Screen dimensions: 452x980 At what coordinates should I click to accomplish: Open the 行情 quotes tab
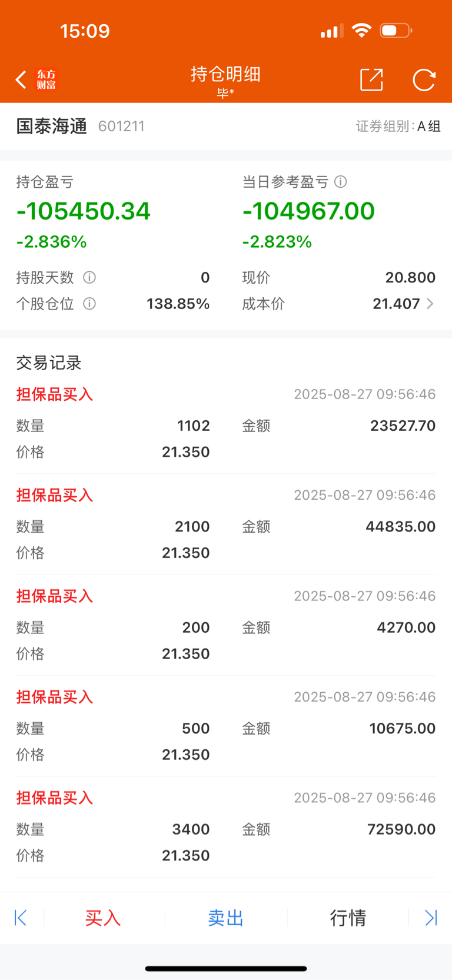[348, 918]
